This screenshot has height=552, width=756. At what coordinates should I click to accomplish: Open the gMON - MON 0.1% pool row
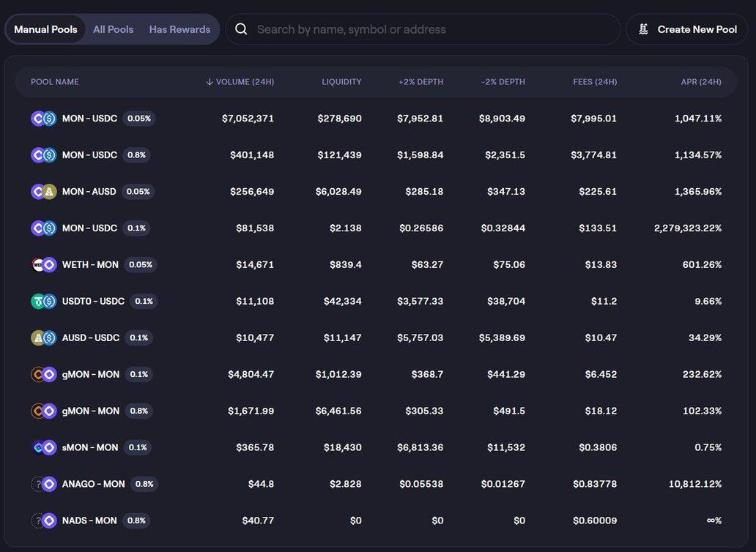pyautogui.click(x=91, y=374)
